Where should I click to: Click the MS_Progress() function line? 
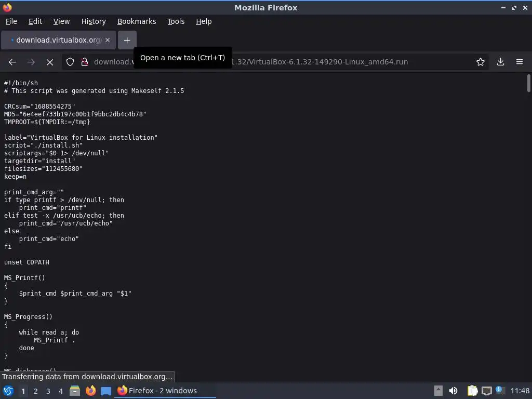(28, 317)
